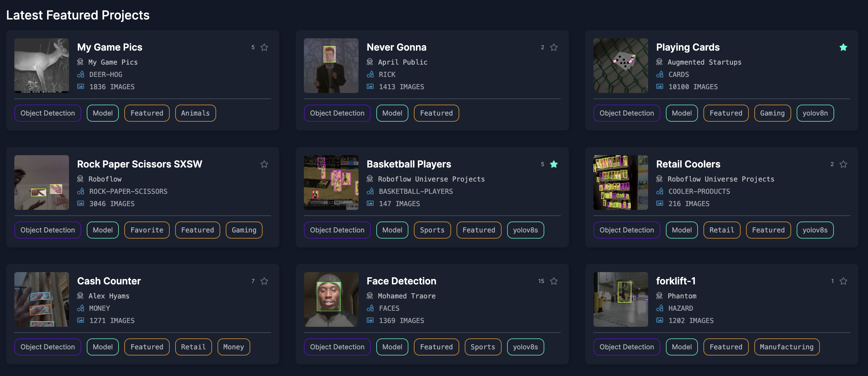Select Favorite tag on Rock Paper Scissors
The image size is (868, 376).
(x=146, y=230)
